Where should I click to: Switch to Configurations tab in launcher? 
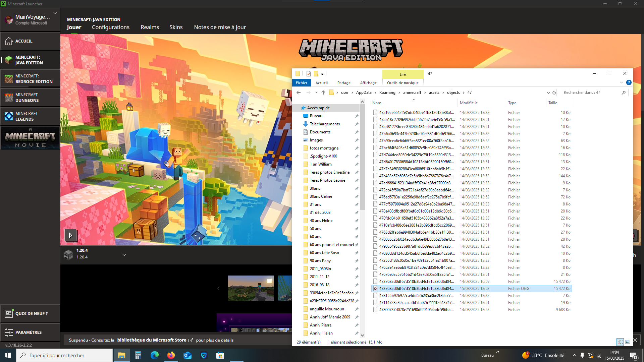pos(111,27)
